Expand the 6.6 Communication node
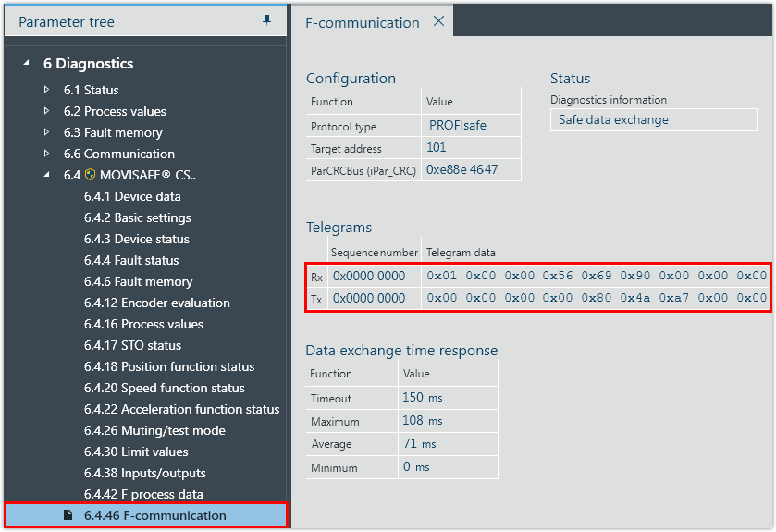Screen dimensions: 776x532 47,154
